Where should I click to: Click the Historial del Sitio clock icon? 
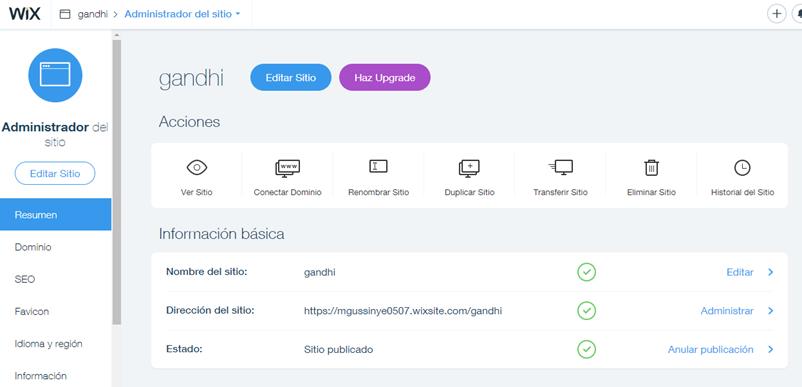[742, 167]
